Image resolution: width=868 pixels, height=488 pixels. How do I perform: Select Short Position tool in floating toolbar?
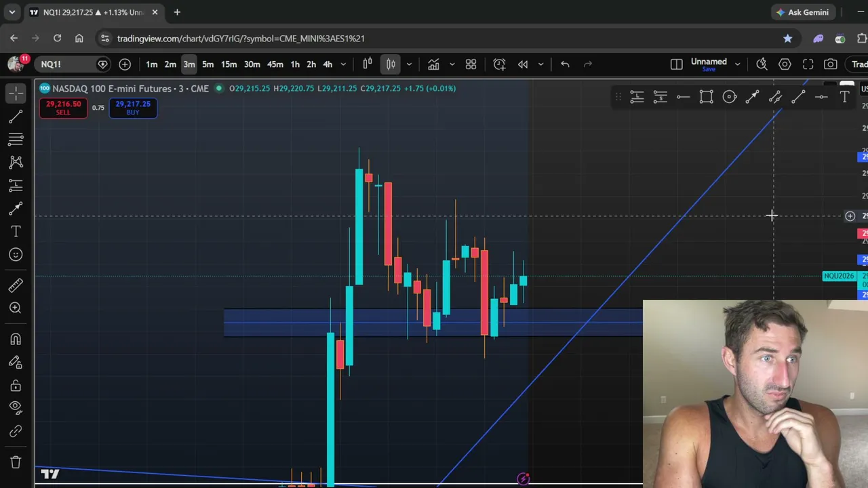(x=660, y=98)
